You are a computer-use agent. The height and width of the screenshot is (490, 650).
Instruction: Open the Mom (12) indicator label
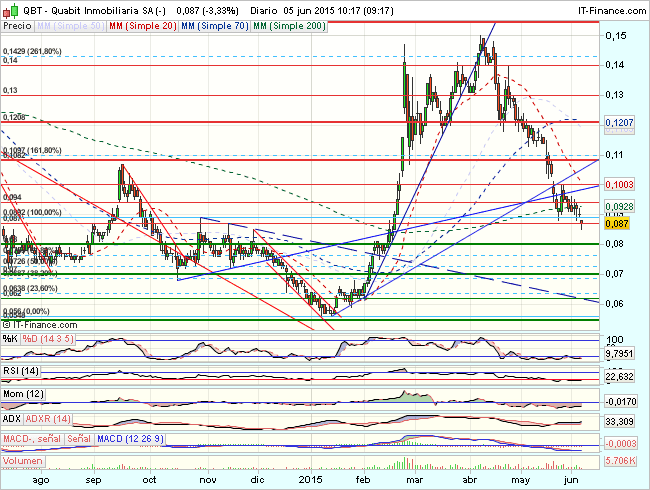[x=23, y=394]
